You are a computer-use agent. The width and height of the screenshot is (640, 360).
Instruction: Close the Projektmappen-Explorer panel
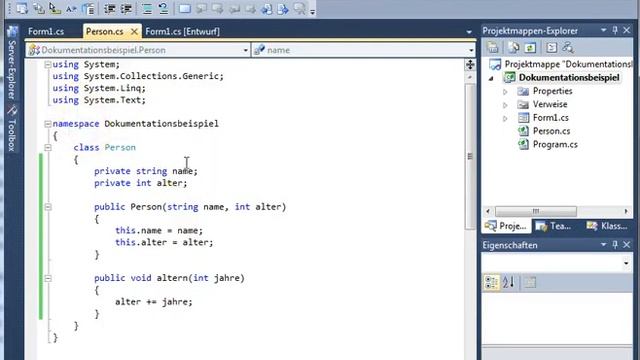point(627,30)
